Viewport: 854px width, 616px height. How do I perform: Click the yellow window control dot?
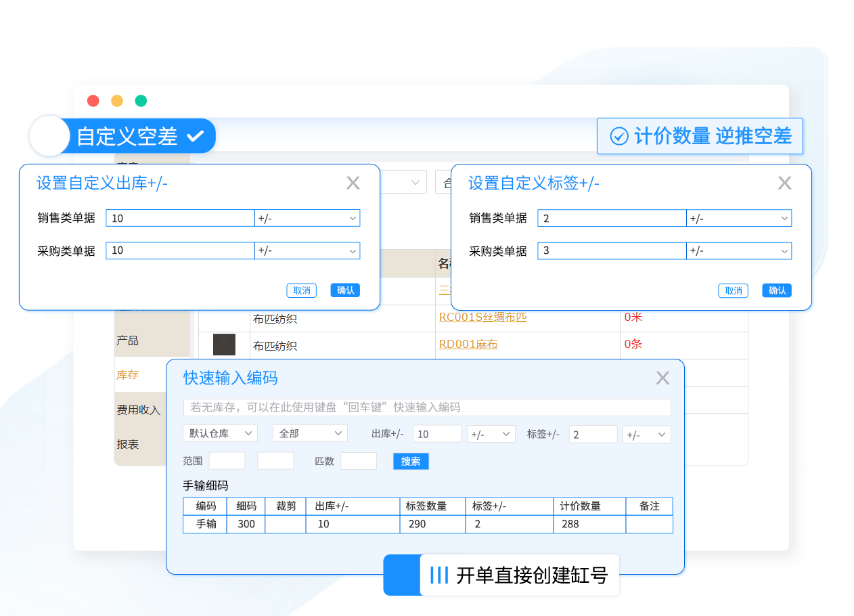[117, 101]
